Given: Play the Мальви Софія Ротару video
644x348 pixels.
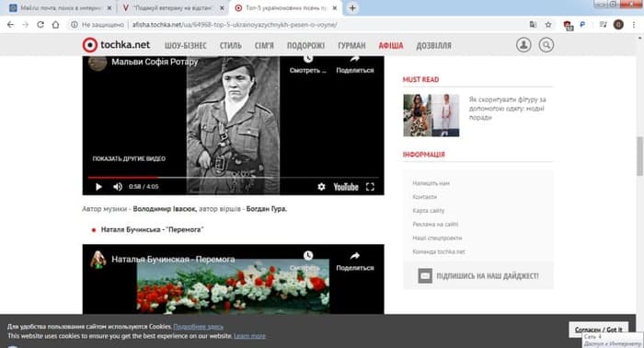Looking at the screenshot, I should point(98,187).
